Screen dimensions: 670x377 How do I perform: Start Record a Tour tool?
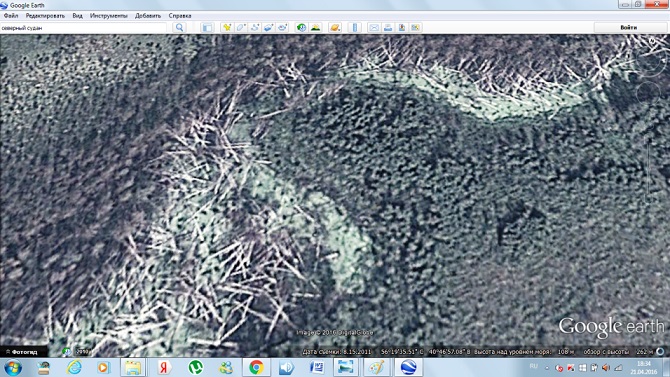tap(283, 27)
